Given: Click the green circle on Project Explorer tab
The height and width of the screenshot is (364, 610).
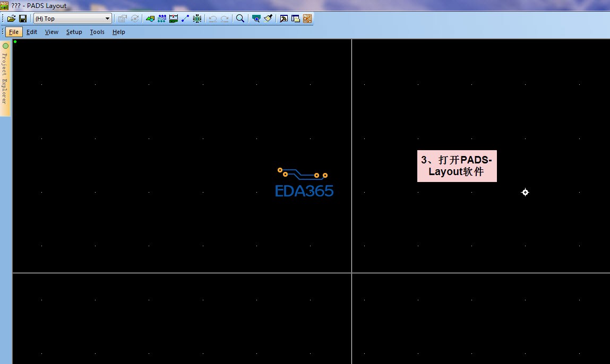Looking at the screenshot, I should (5, 46).
